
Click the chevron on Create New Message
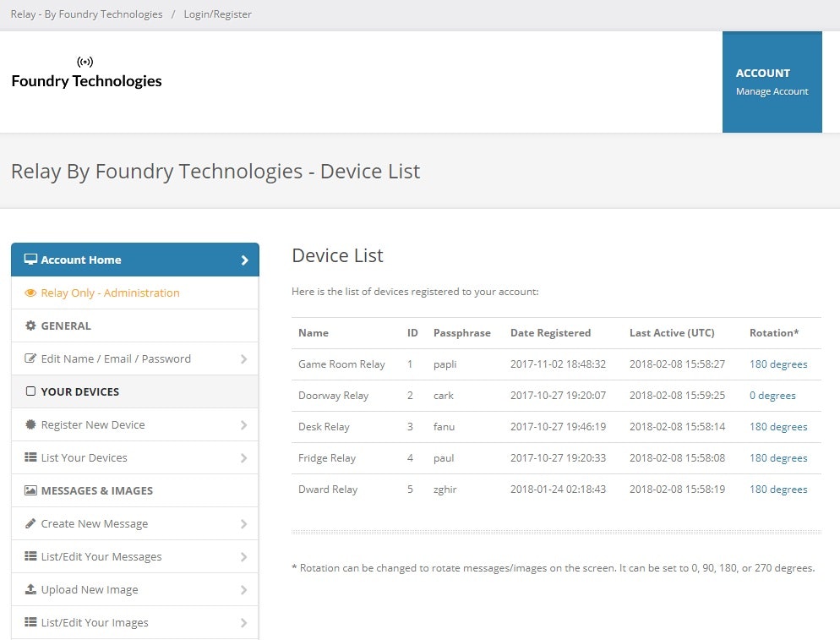pyautogui.click(x=243, y=523)
